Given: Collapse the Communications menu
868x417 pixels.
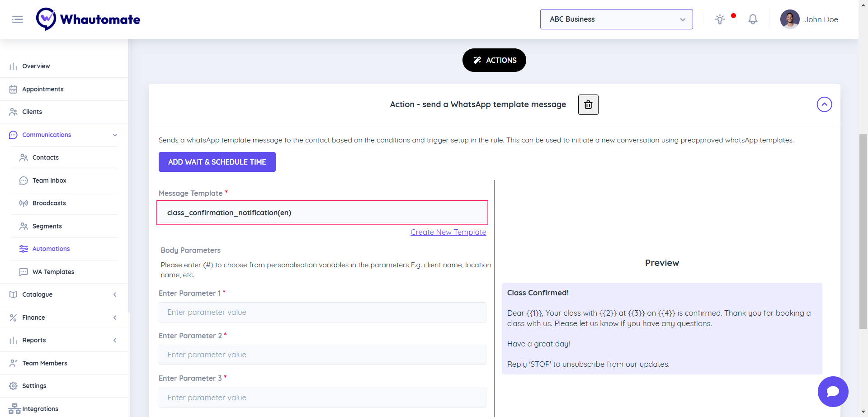Looking at the screenshot, I should (x=115, y=135).
